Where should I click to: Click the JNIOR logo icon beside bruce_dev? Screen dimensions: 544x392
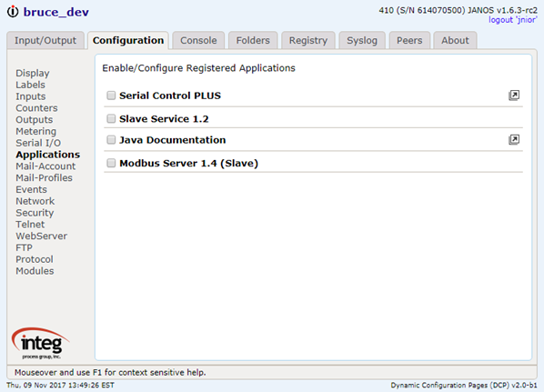(13, 12)
